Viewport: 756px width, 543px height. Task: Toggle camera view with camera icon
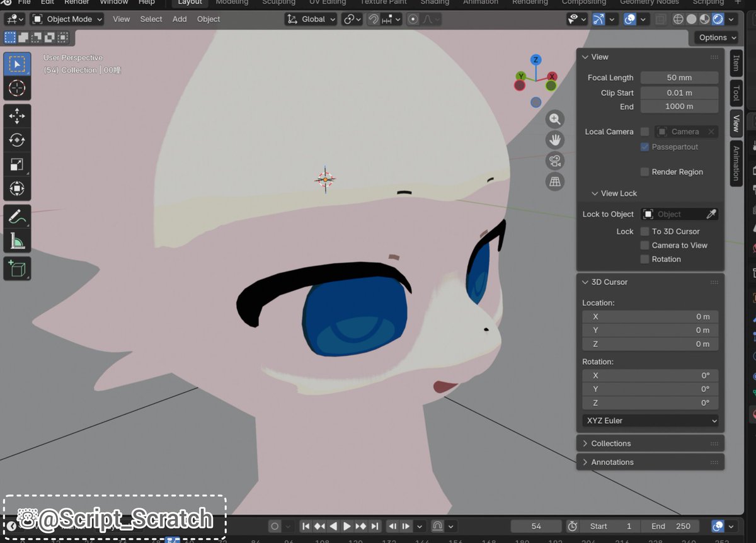(x=554, y=161)
